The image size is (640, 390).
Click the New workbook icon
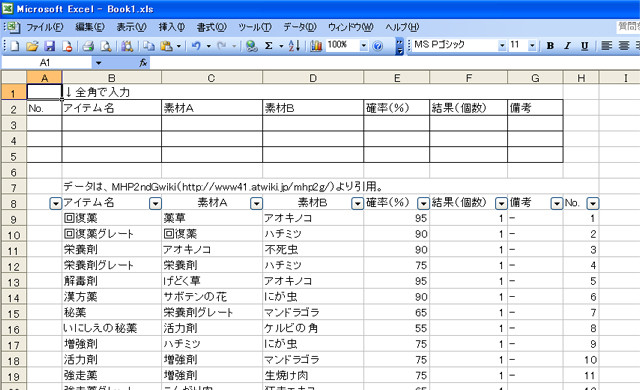[x=15, y=46]
